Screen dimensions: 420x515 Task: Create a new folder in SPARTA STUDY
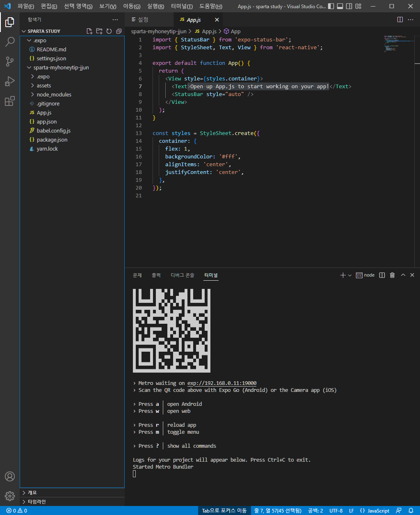[99, 31]
